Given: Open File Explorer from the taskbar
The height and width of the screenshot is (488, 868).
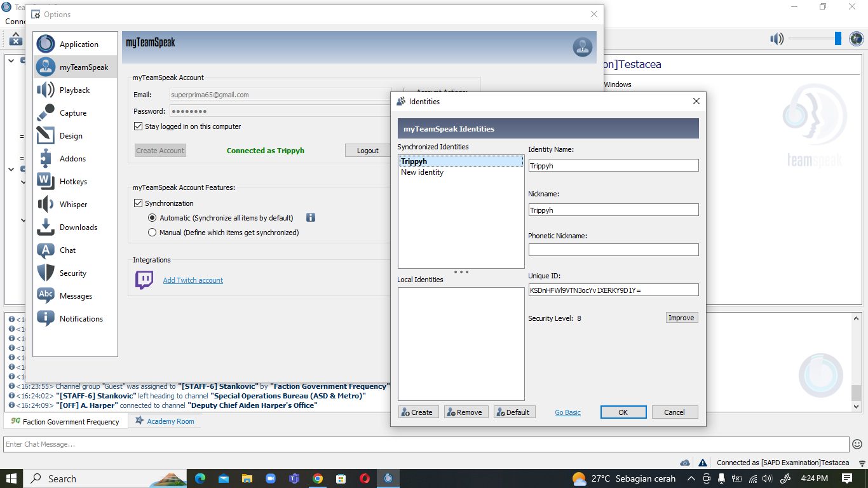Looking at the screenshot, I should pyautogui.click(x=247, y=478).
